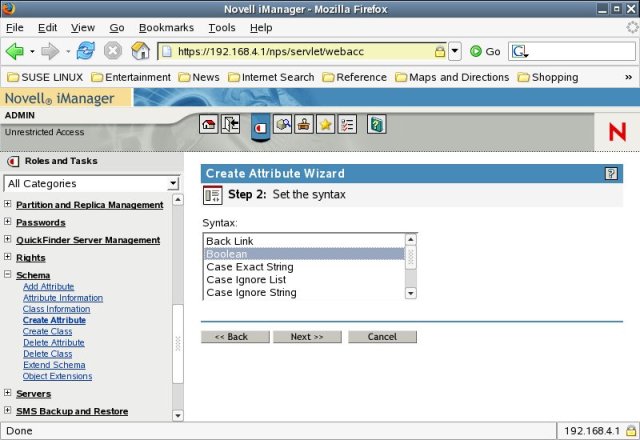Click the wizard help question-mark icon
Image resolution: width=640 pixels, height=440 pixels.
click(x=611, y=174)
